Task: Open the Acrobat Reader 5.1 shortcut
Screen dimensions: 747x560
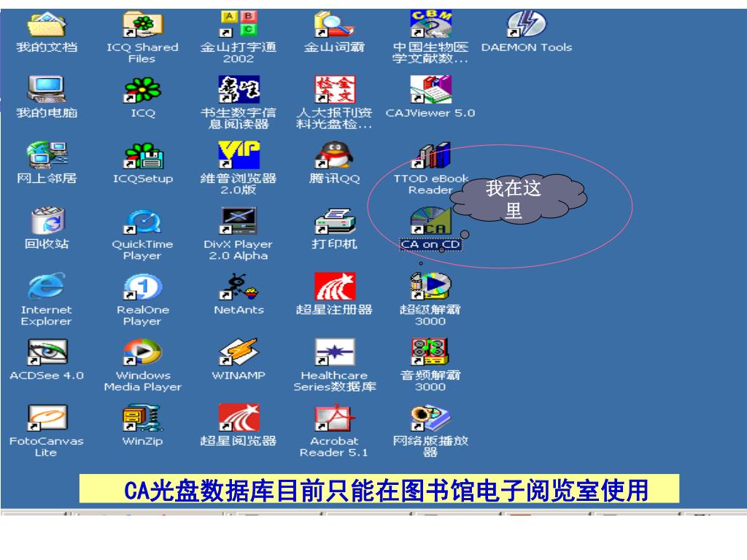Action: click(x=334, y=418)
